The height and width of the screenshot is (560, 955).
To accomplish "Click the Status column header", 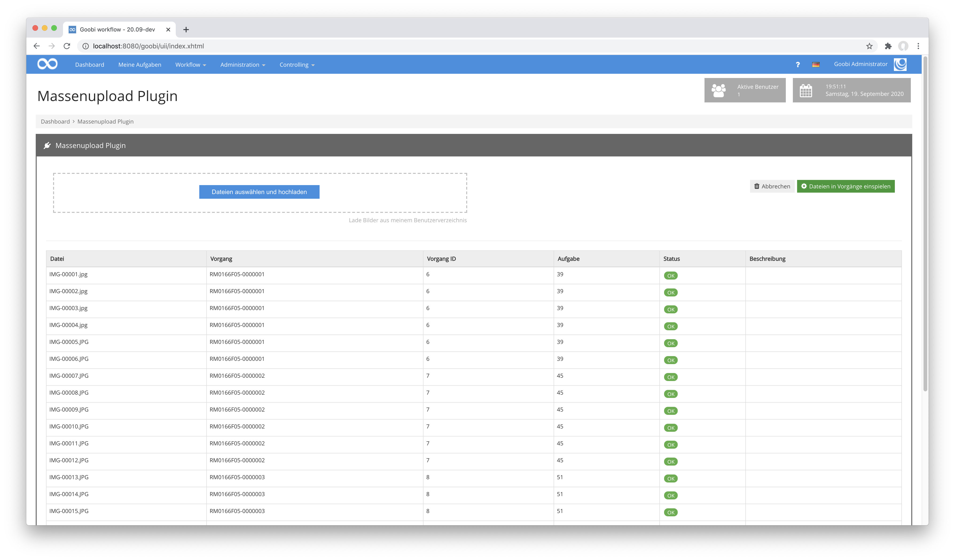I will point(702,259).
